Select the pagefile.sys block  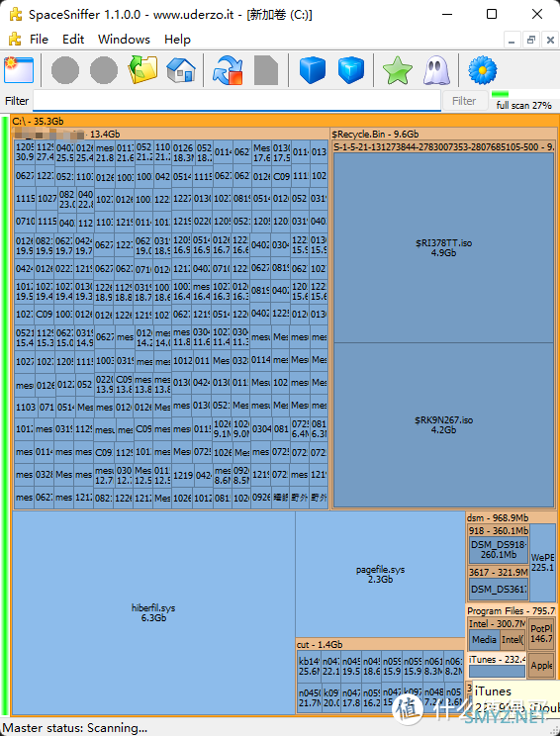(380, 574)
